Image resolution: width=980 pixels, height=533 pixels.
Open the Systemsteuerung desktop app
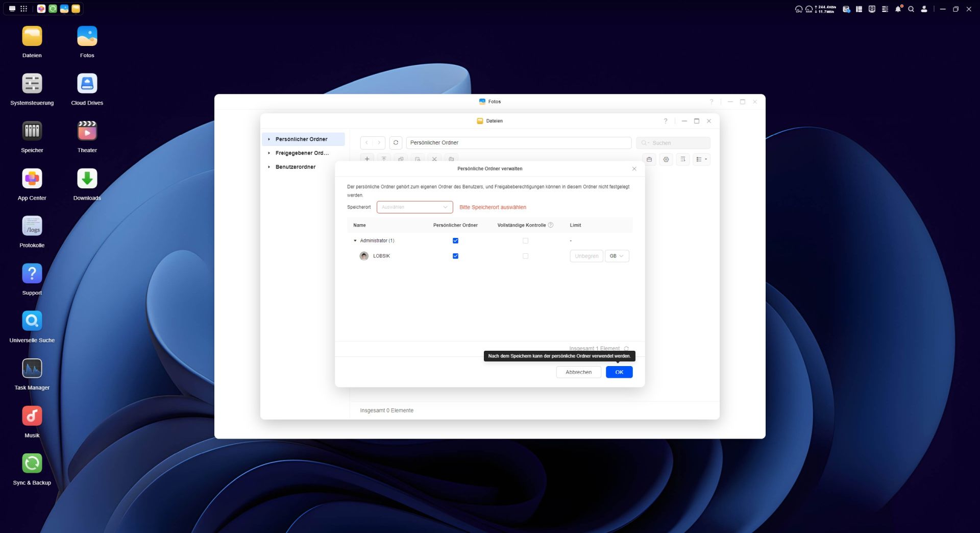(x=32, y=84)
